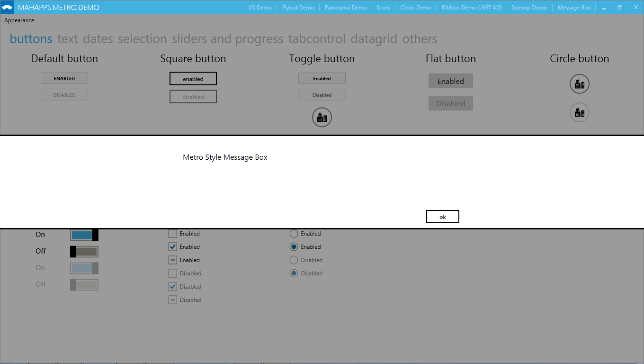
Task: Open the Flyout Demo command
Action: coord(298,8)
